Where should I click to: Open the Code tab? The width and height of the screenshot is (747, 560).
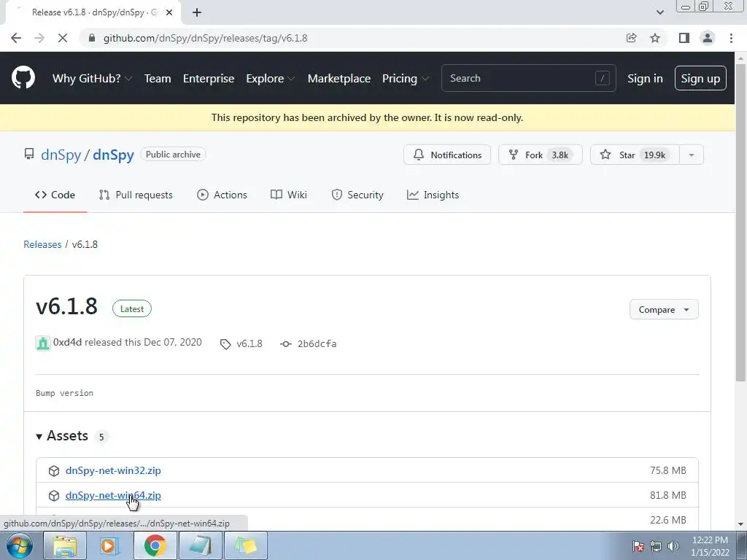coord(55,195)
